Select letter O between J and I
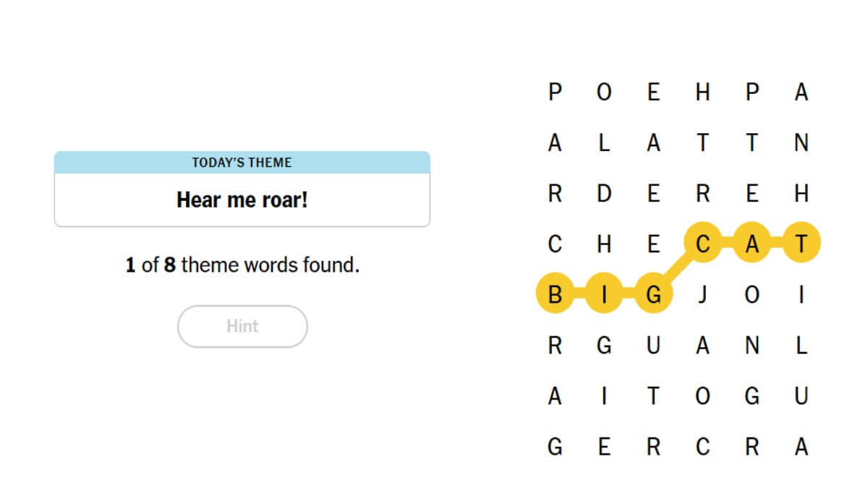This screenshot has height=488, width=868. (752, 296)
